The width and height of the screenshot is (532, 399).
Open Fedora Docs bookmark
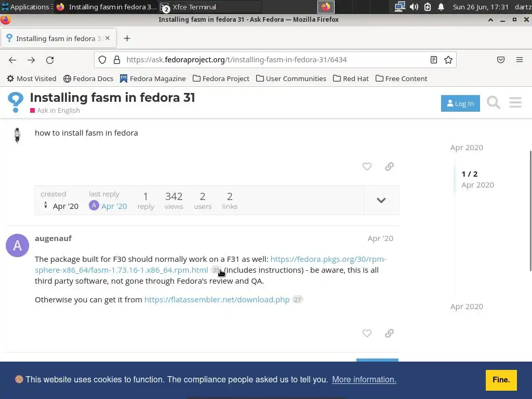pos(88,79)
